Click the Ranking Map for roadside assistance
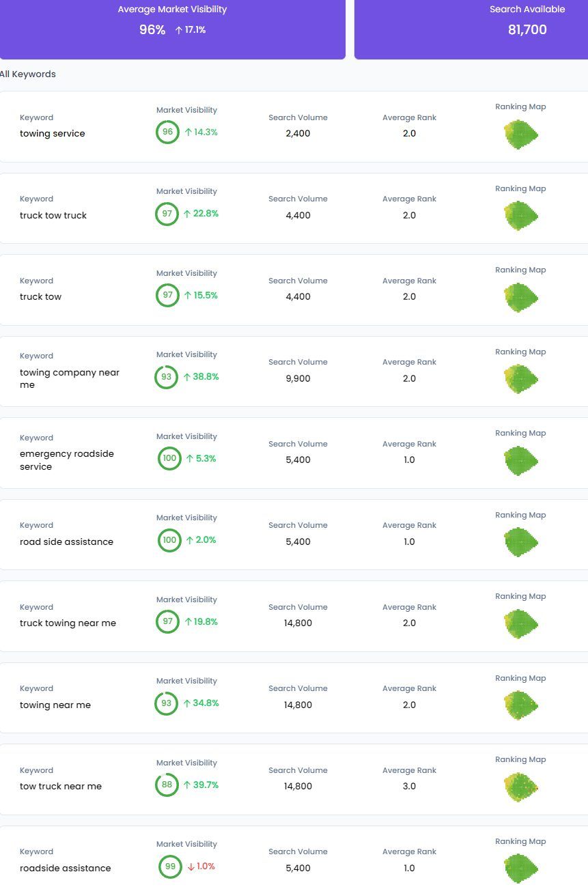Image resolution: width=588 pixels, height=887 pixels. tap(521, 867)
